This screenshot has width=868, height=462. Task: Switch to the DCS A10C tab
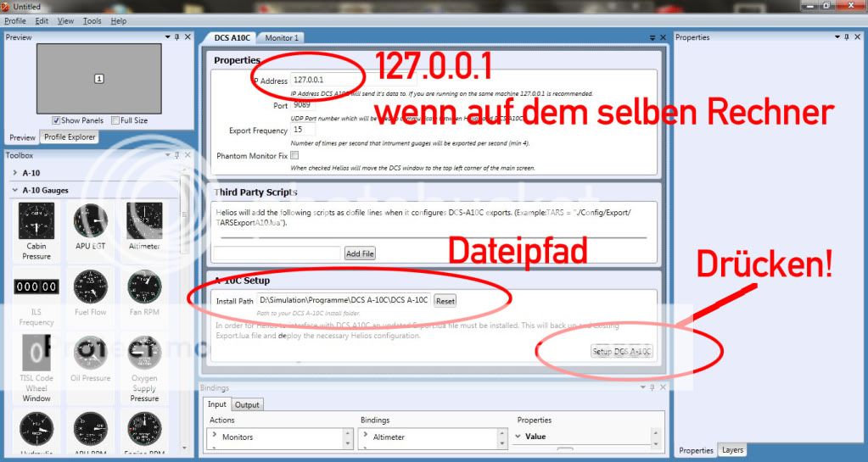pyautogui.click(x=232, y=37)
